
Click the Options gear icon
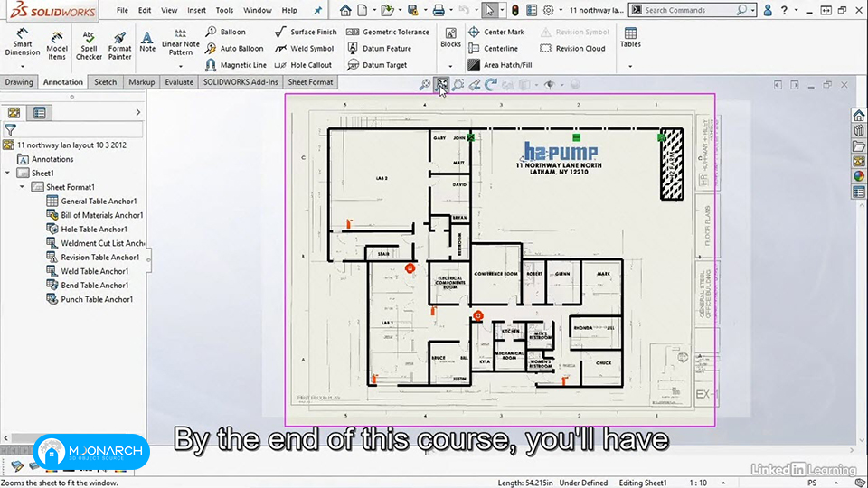(x=548, y=10)
